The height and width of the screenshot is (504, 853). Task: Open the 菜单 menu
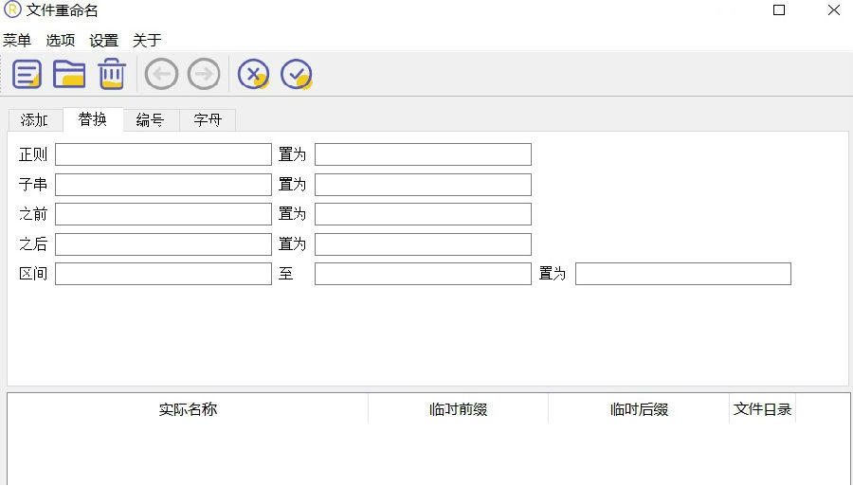coord(17,41)
